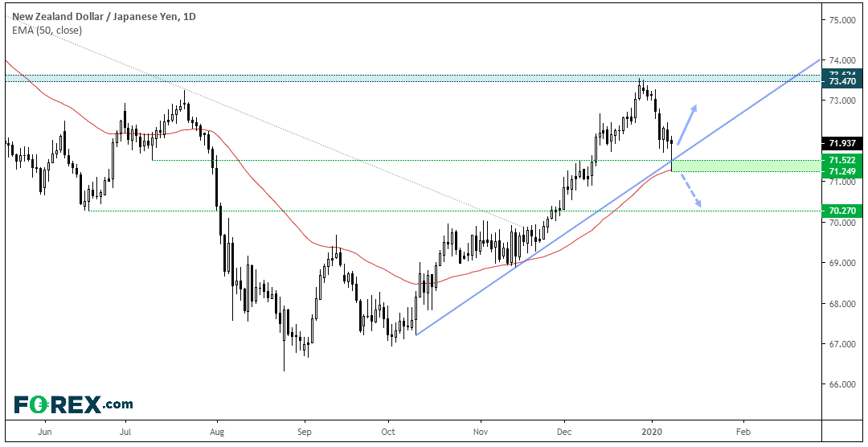Select the EMA (50, close) indicator label
This screenshot has height=447, width=868.
(47, 31)
